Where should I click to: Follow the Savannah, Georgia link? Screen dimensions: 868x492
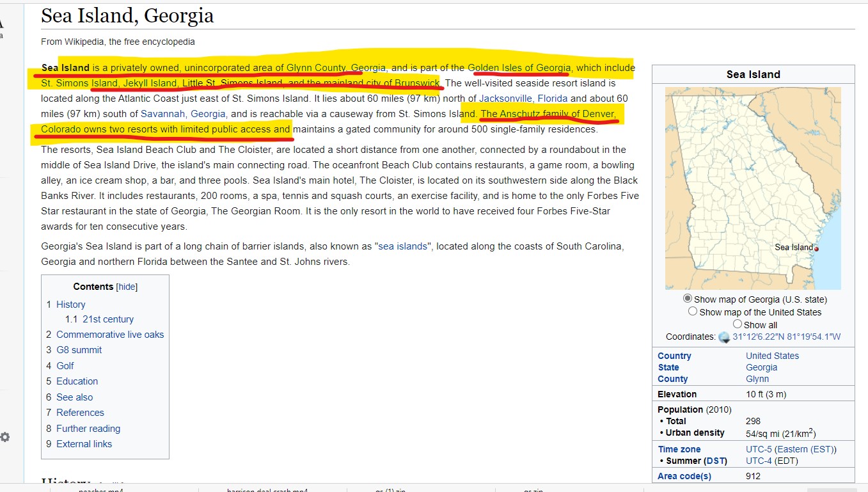tap(183, 114)
